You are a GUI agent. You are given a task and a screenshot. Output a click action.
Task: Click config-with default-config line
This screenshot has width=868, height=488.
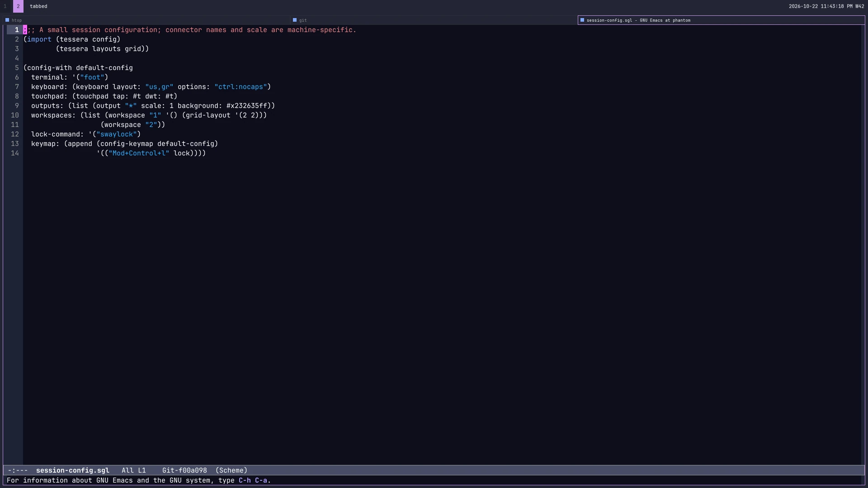point(78,68)
